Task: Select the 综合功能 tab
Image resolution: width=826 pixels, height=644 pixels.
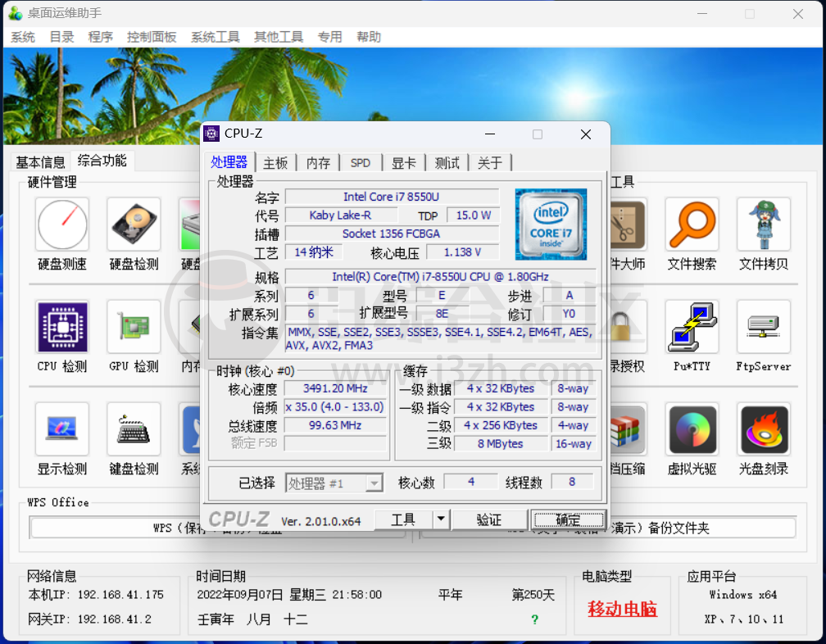Action: click(102, 161)
